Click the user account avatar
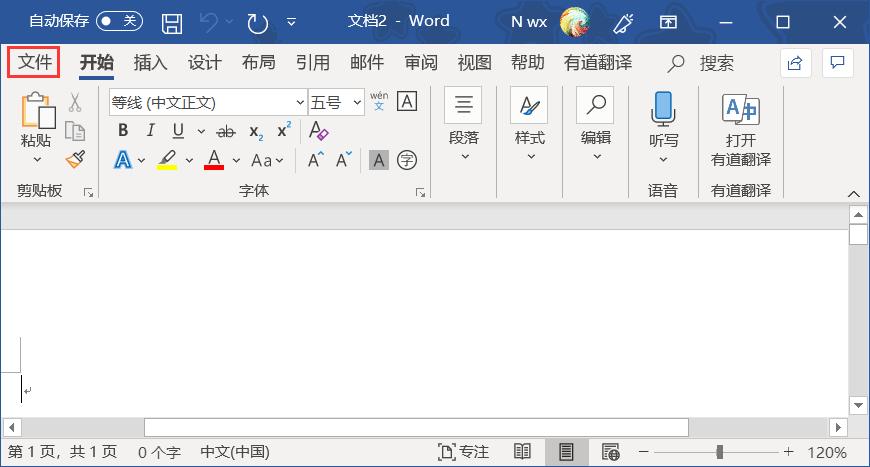 pos(574,22)
